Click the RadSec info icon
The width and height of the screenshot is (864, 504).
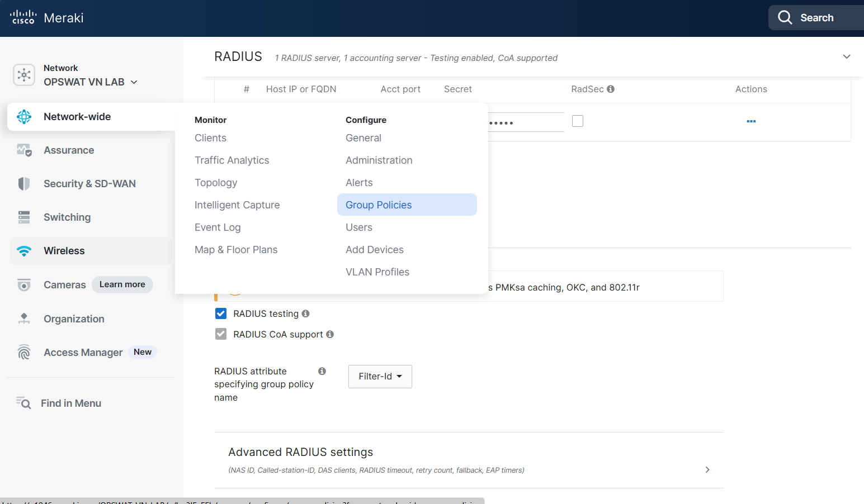click(611, 89)
